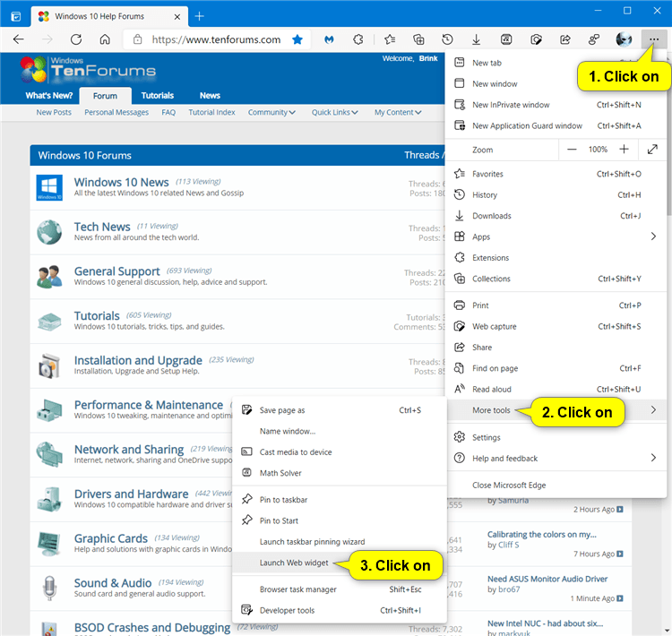The image size is (672, 636).
Task: Click the site lock icon in address bar
Action: pos(138,39)
